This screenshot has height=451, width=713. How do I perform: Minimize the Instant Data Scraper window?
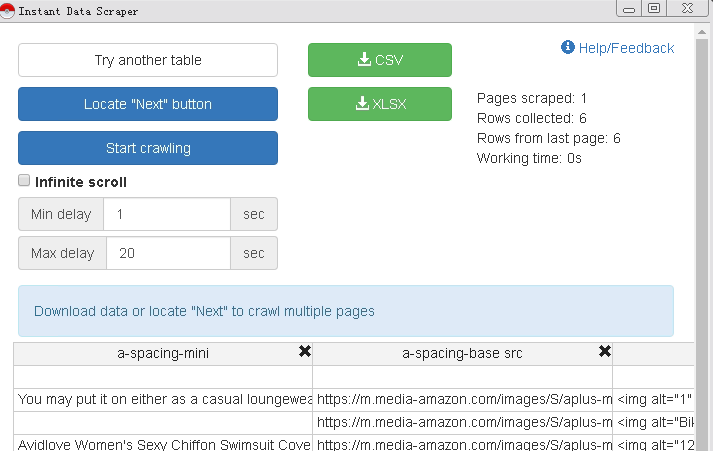click(x=629, y=8)
